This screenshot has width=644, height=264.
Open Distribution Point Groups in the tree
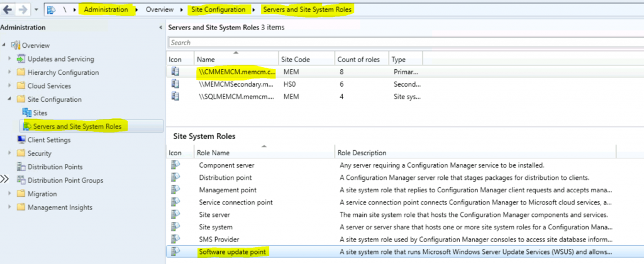coord(65,180)
